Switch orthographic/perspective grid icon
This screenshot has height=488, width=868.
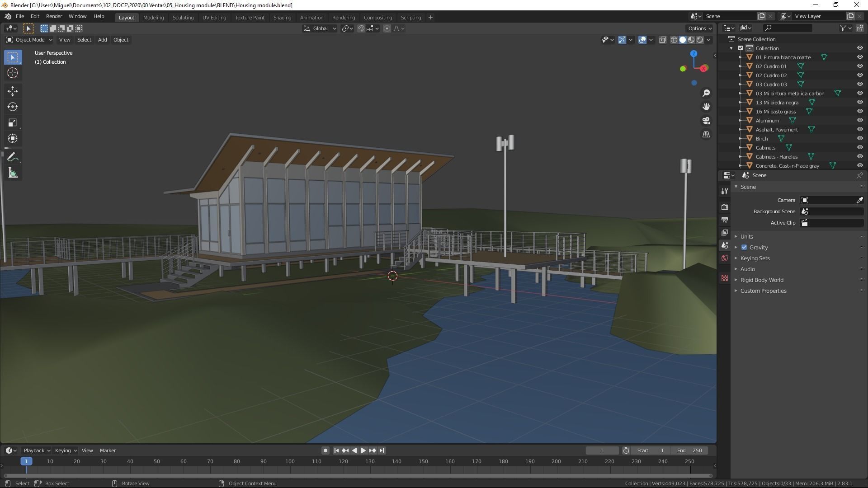point(706,135)
